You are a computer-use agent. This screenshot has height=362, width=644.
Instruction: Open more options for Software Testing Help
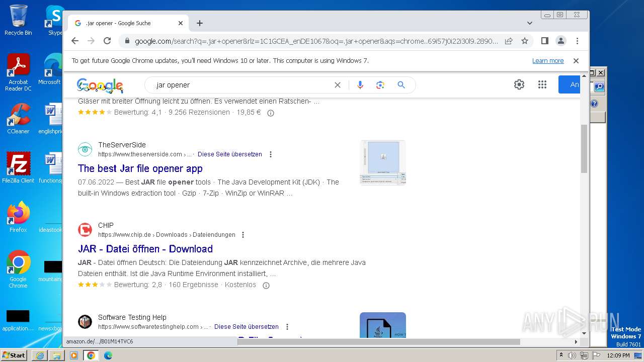(287, 327)
